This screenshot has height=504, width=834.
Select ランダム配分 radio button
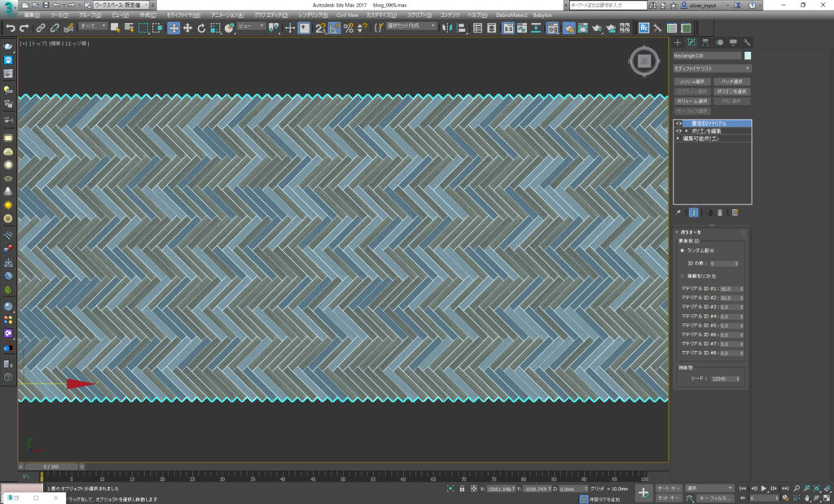click(x=682, y=251)
